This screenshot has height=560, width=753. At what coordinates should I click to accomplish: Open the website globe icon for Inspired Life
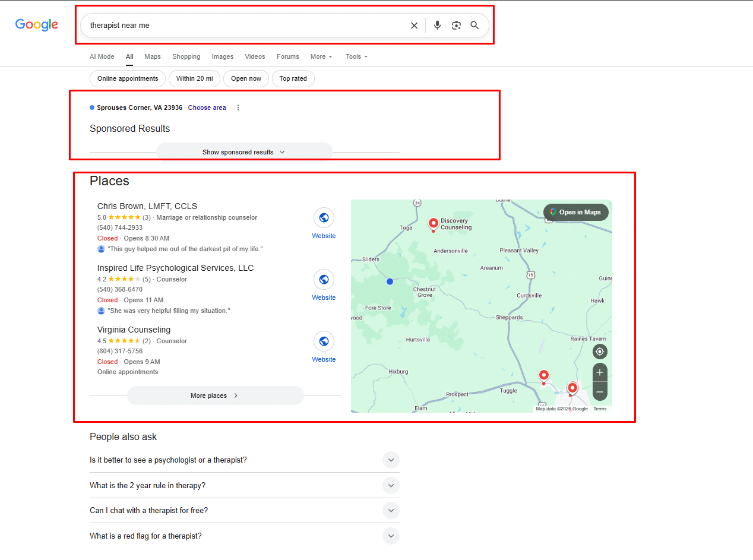tap(324, 280)
